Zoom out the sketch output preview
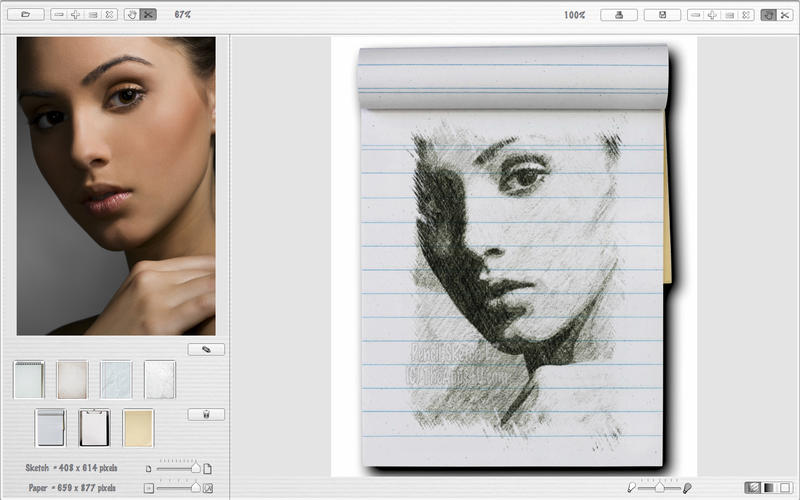The height and width of the screenshot is (500, 800). coord(696,15)
